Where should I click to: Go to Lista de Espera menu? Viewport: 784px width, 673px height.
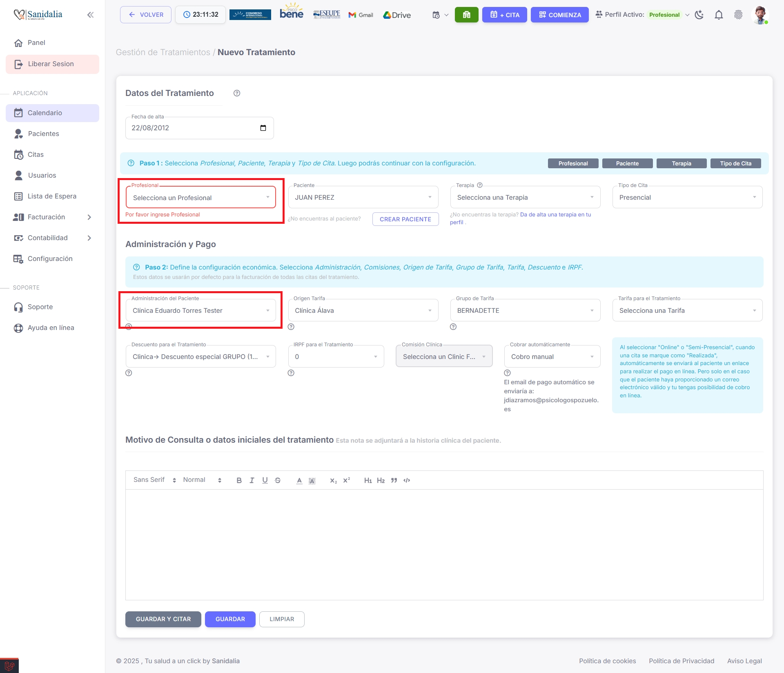pos(52,196)
